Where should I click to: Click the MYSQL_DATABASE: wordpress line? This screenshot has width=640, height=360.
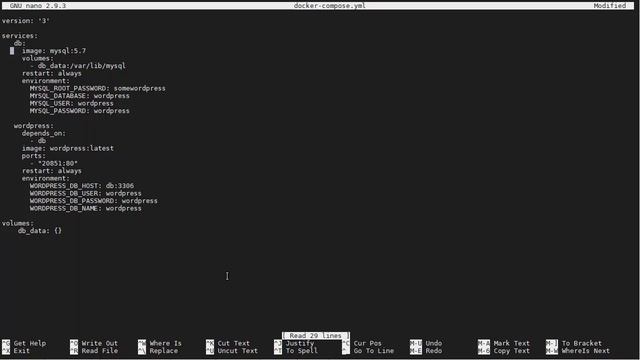click(80, 96)
